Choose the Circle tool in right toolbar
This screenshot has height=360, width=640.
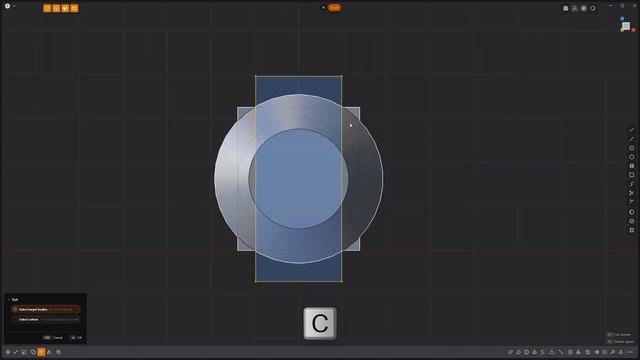pos(631,148)
